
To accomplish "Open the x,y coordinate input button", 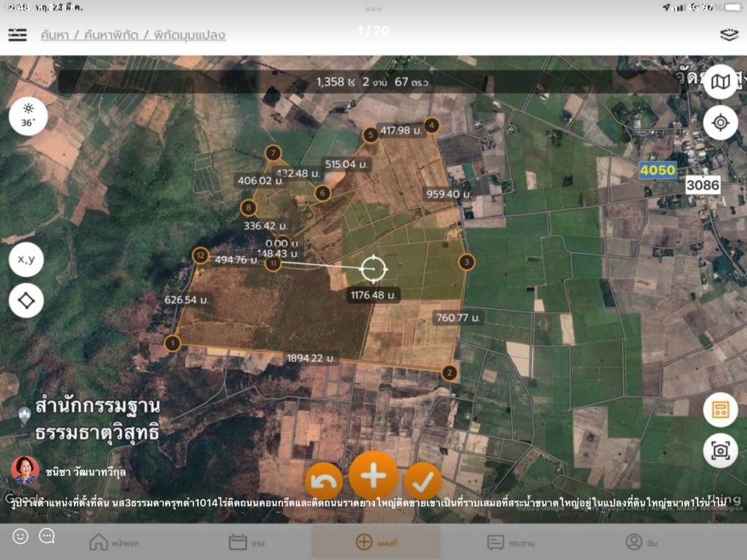I will coord(26,260).
